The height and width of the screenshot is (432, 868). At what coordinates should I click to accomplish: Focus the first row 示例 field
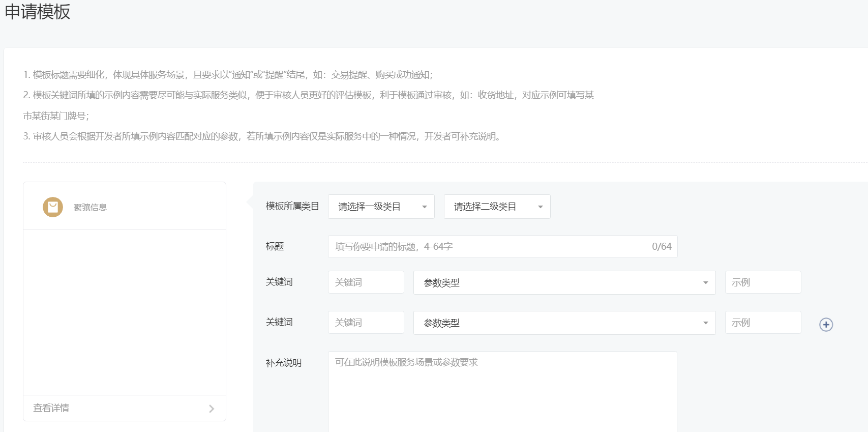point(762,282)
